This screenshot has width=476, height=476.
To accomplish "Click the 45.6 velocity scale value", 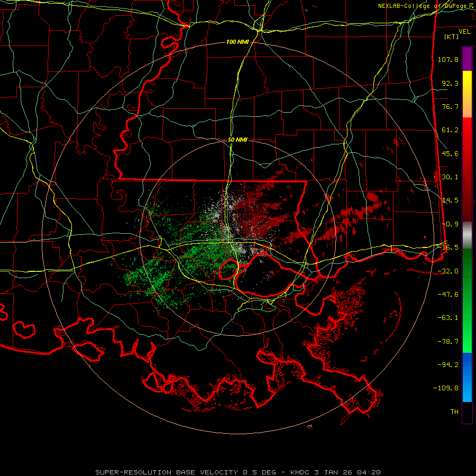I will 450,153.
